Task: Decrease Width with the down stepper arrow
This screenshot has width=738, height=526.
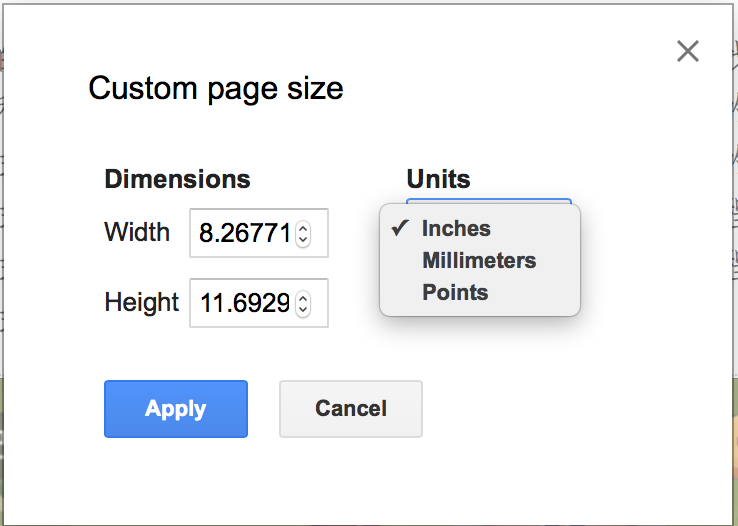Action: (x=303, y=239)
